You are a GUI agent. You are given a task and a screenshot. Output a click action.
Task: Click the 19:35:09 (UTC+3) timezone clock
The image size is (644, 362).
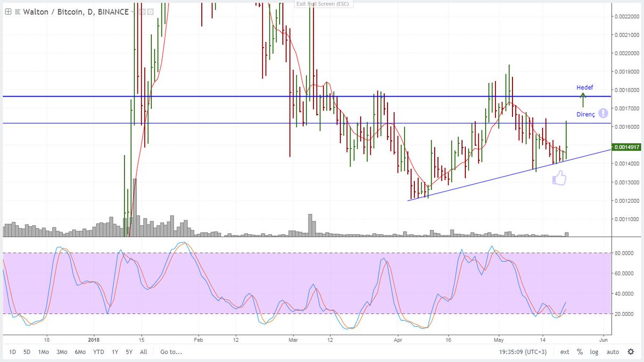click(x=523, y=352)
